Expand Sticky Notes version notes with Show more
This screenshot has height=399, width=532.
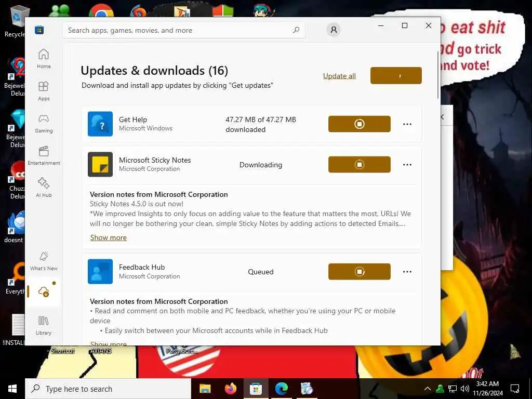pos(108,237)
